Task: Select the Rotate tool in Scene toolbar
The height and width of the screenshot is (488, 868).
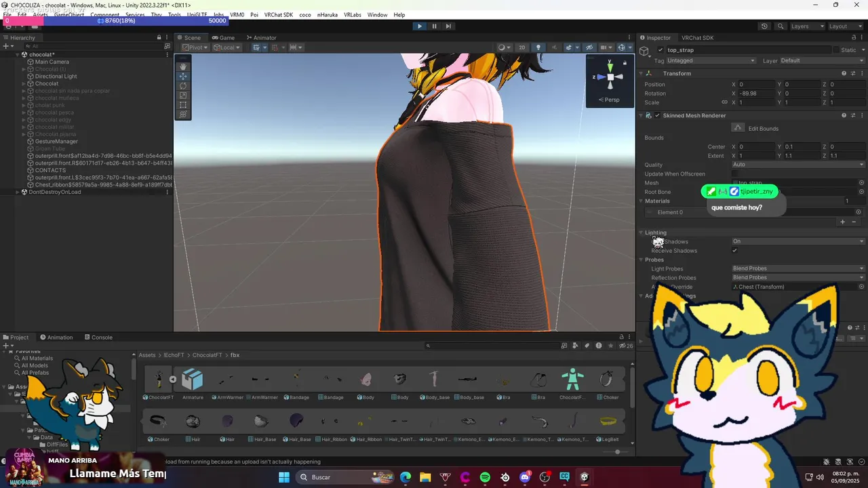Action: [x=183, y=86]
